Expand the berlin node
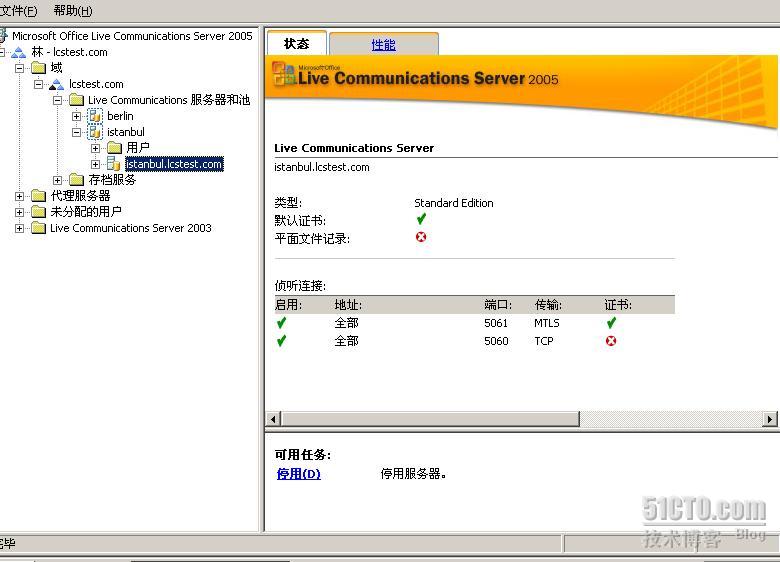This screenshot has height=562, width=780. tap(76, 116)
